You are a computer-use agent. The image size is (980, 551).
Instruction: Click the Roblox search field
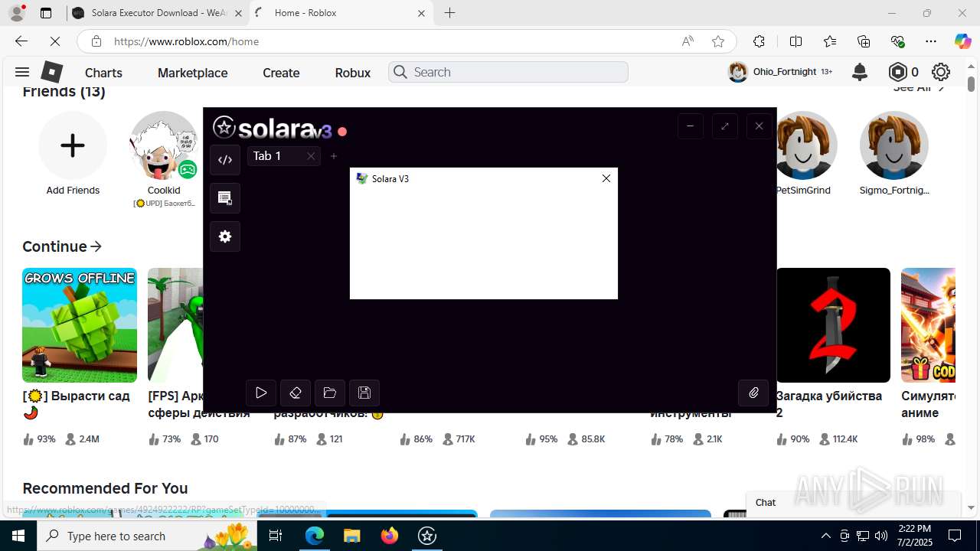(508, 72)
